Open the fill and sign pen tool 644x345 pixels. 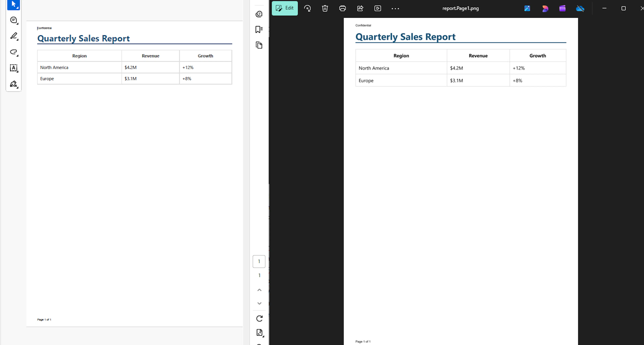14,84
